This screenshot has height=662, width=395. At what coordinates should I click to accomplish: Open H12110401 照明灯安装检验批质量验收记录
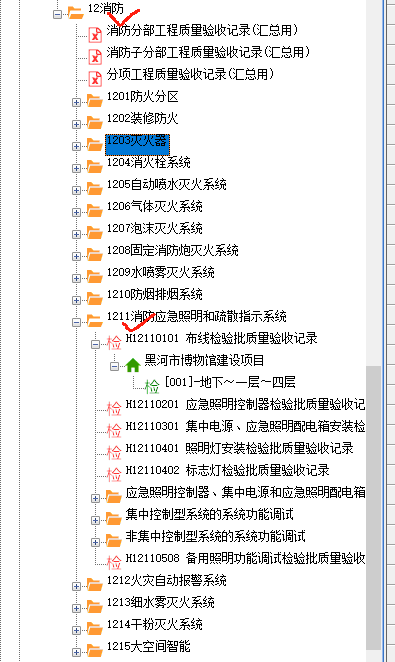pyautogui.click(x=239, y=448)
